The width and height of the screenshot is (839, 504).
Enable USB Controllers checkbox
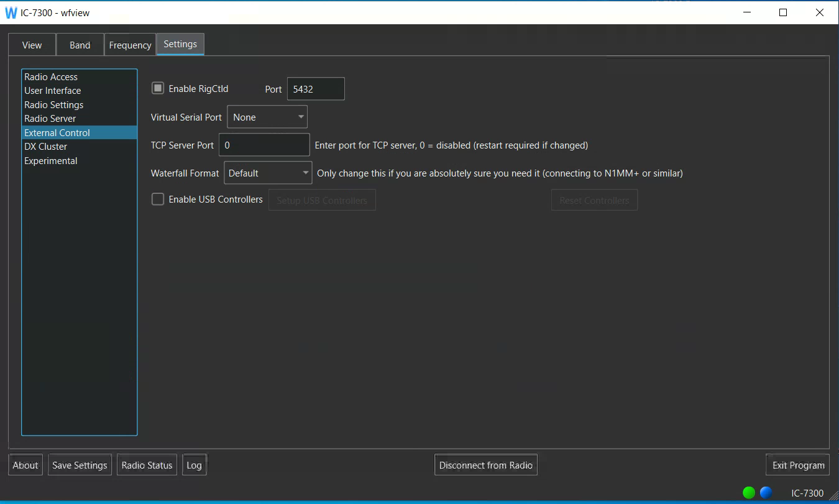coord(158,199)
